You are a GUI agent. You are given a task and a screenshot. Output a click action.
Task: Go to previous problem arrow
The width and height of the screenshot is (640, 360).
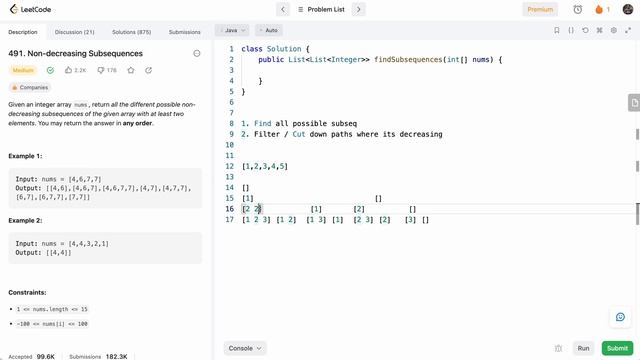pos(283,9)
